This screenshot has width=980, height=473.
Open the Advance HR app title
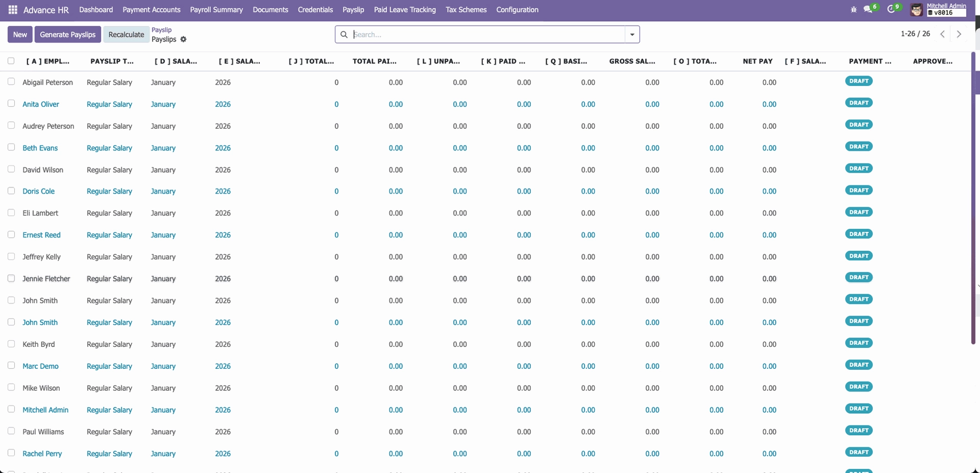[46, 10]
